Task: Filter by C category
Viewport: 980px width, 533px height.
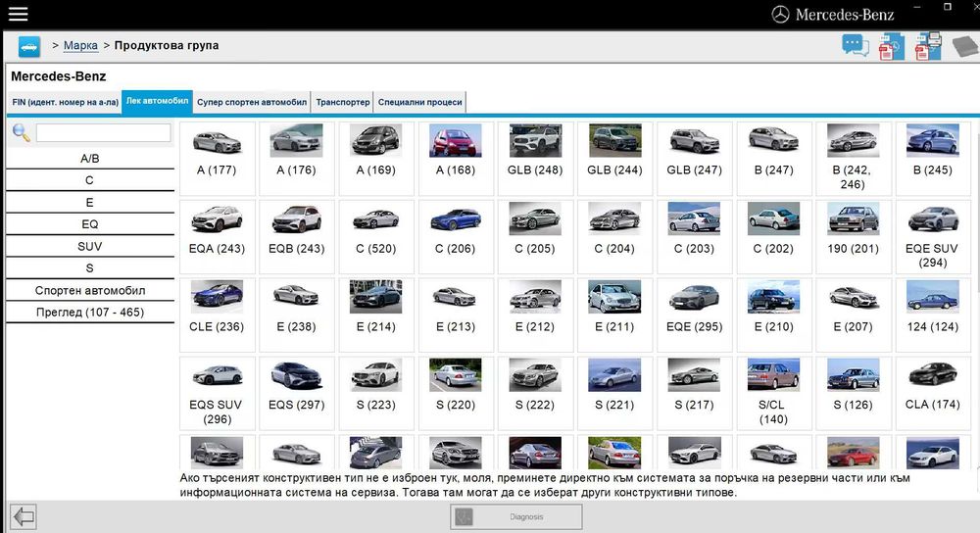Action: click(90, 180)
